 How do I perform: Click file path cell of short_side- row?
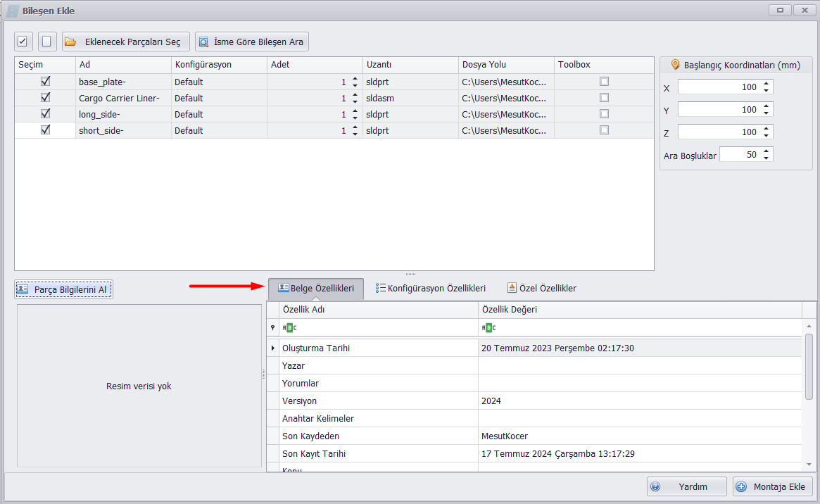pos(506,130)
